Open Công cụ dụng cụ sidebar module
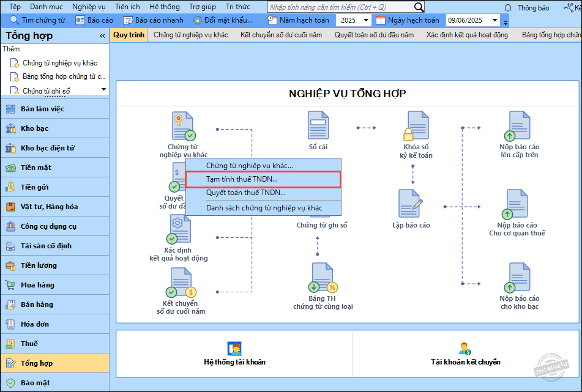The image size is (582, 392). [x=55, y=226]
